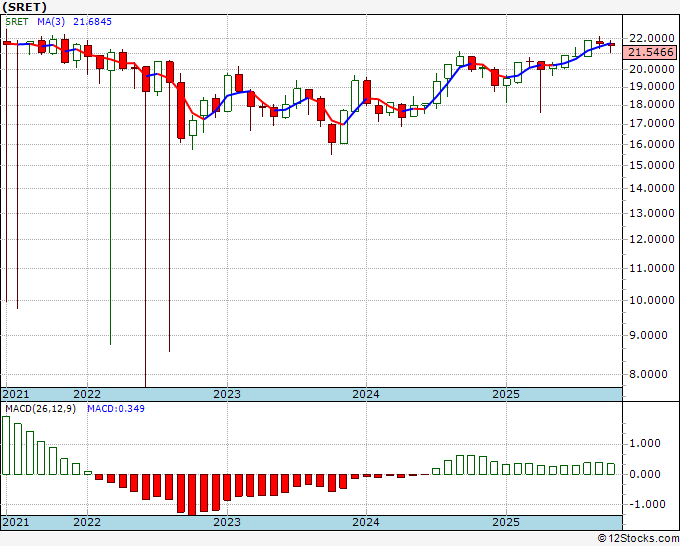The height and width of the screenshot is (546, 680).
Task: Click the 2023 label on MACD timeline
Action: [x=227, y=522]
